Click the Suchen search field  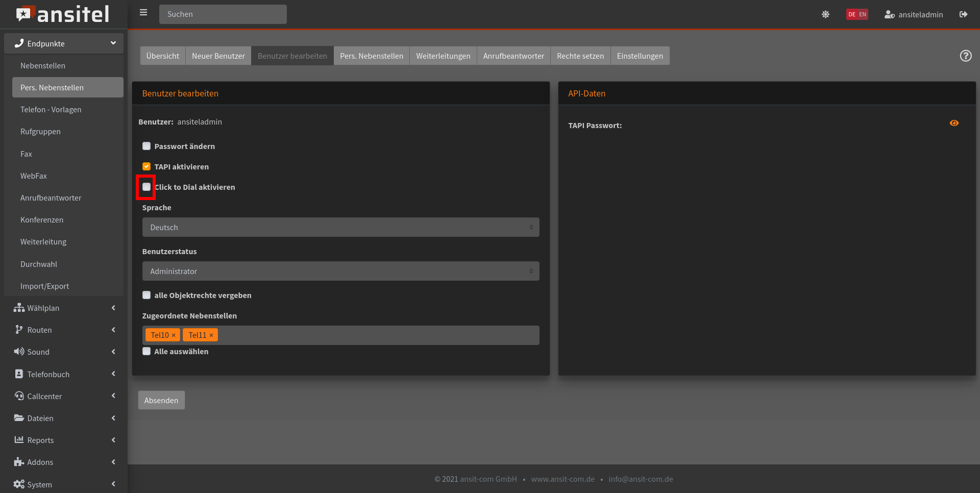click(223, 14)
